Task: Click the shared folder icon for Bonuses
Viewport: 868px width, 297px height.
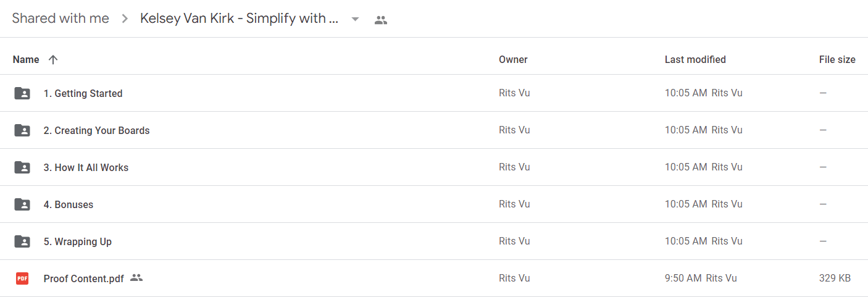Action: tap(22, 204)
